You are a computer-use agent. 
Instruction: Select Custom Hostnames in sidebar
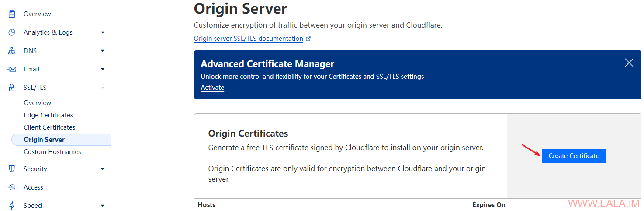[52, 152]
